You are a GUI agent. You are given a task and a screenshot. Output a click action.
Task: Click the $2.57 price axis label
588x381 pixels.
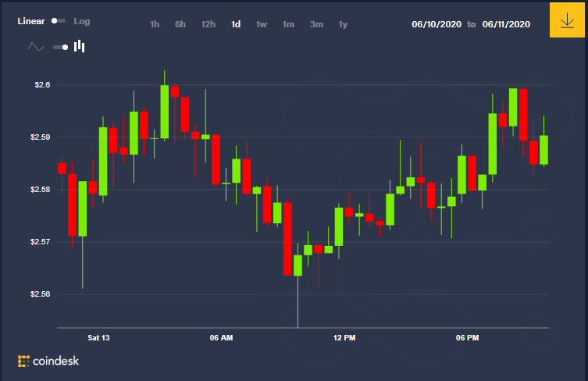click(x=40, y=242)
